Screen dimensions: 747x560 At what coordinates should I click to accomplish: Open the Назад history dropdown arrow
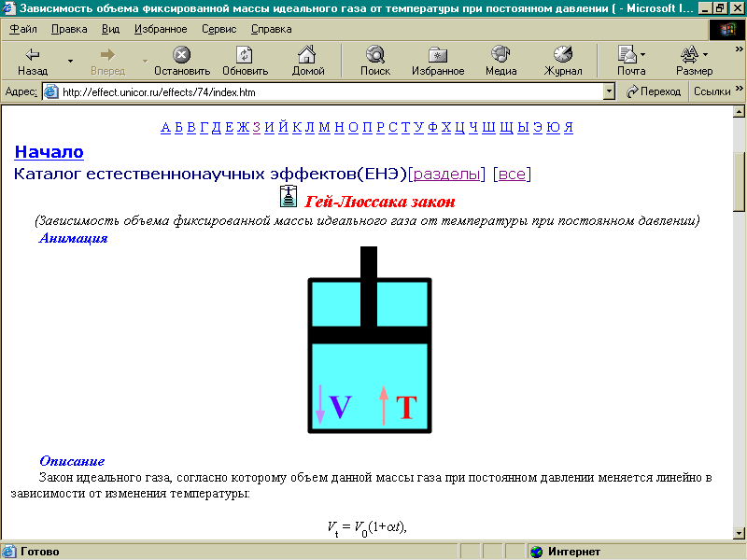tap(71, 61)
